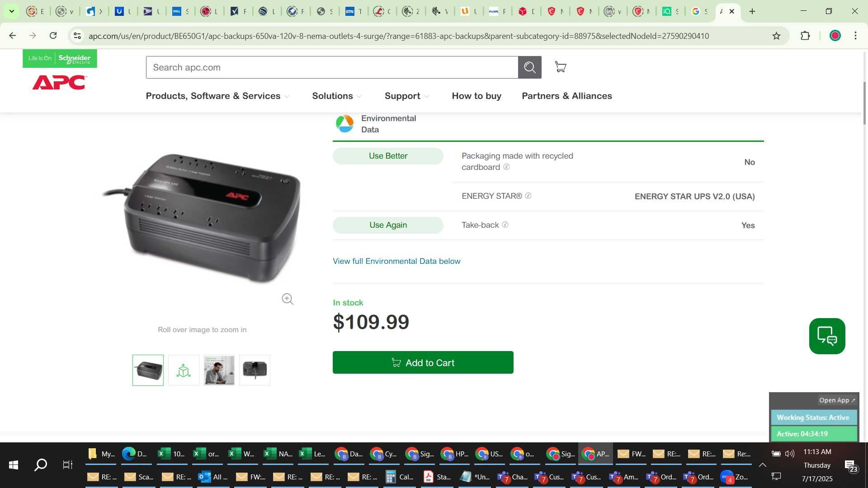Click the $109.99 price text
868x488 pixels.
(x=371, y=322)
